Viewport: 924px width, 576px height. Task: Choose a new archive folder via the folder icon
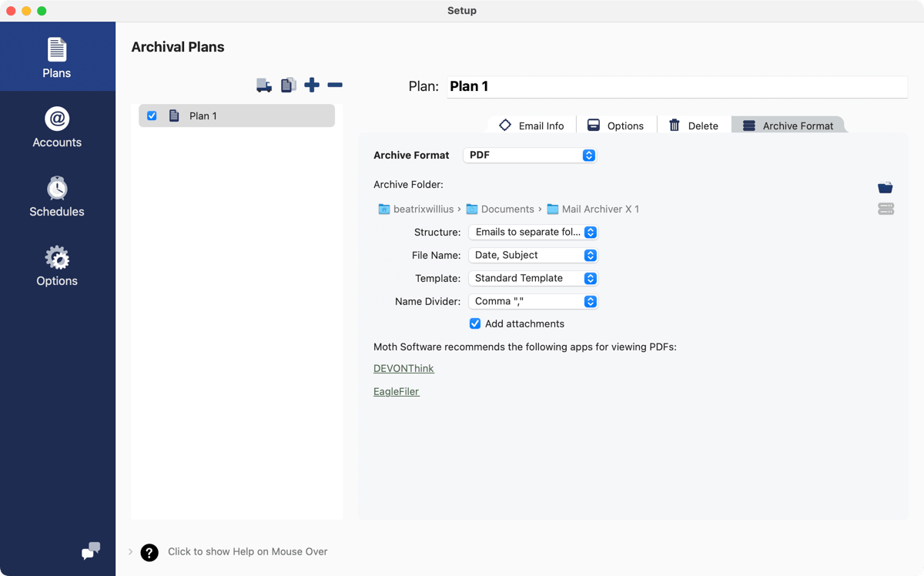point(885,187)
